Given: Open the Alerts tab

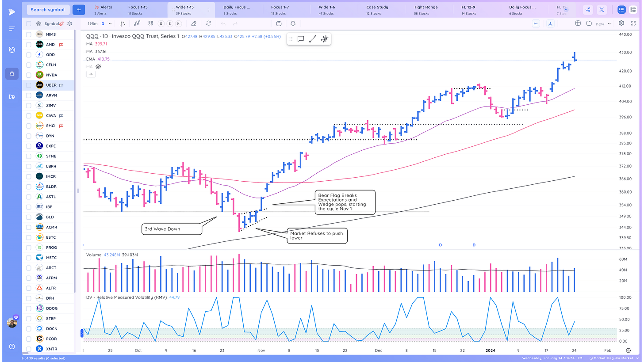Looking at the screenshot, I should pyautogui.click(x=103, y=10).
